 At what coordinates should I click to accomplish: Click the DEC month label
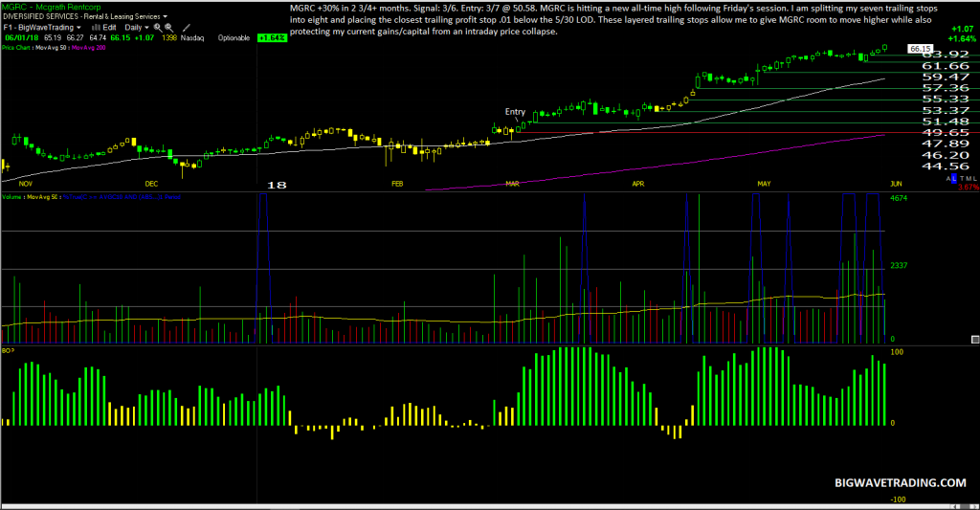pos(151,184)
